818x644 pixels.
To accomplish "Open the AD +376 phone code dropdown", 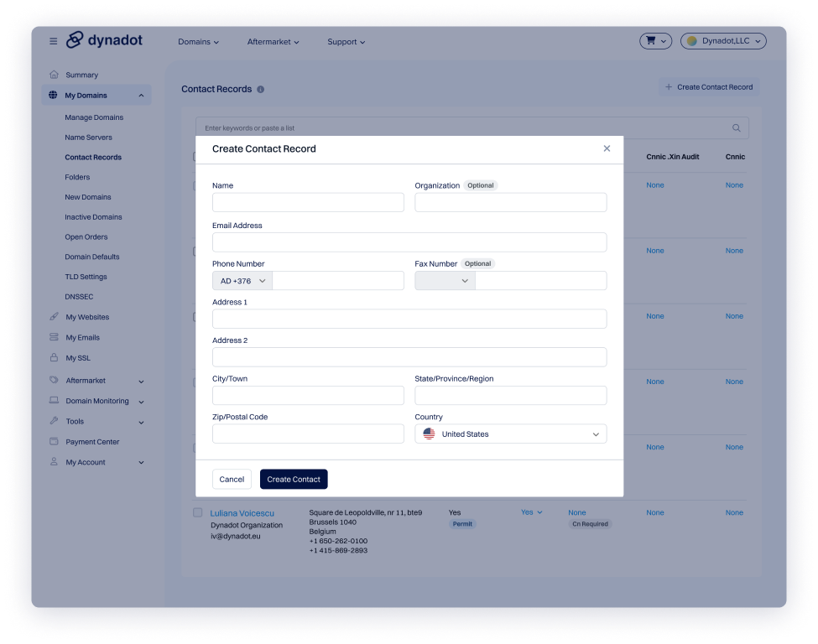I will pyautogui.click(x=242, y=281).
